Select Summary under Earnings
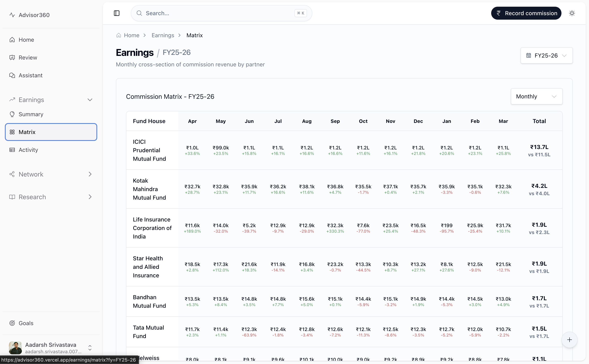The height and width of the screenshot is (364, 589). point(51,114)
